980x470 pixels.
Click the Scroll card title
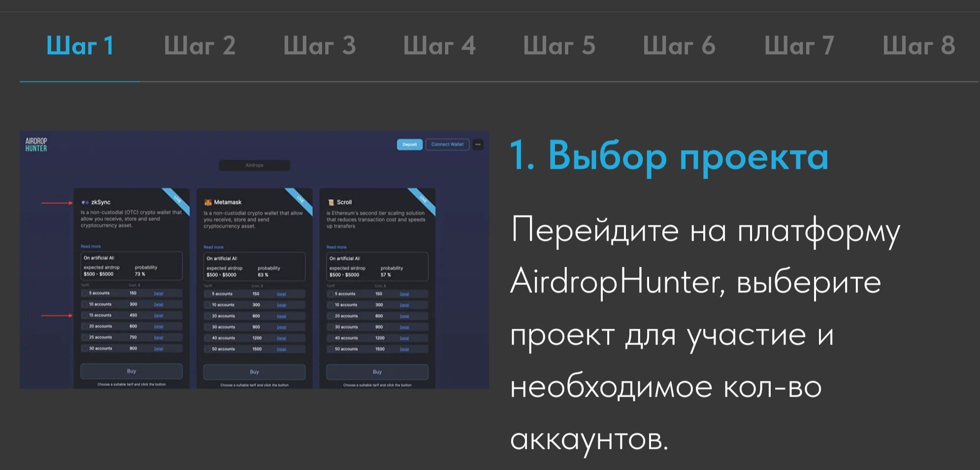[344, 202]
